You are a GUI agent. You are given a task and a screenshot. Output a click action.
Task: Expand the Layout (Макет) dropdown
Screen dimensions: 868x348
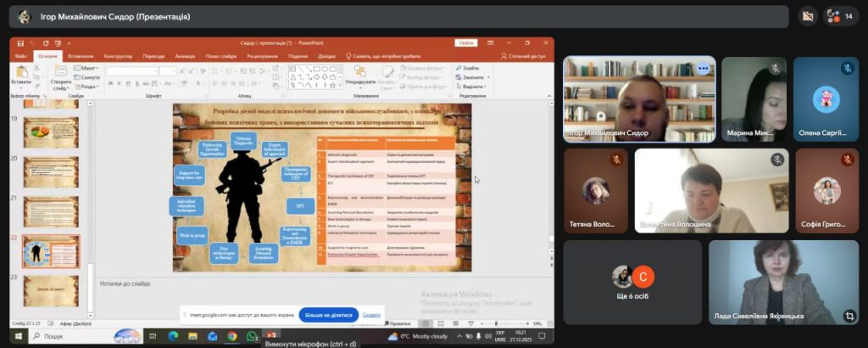pos(88,68)
